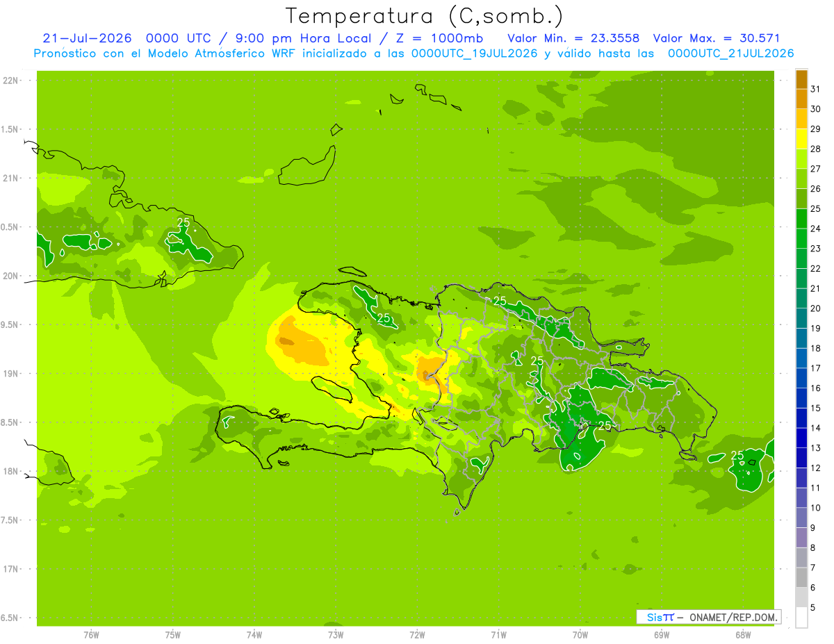This screenshot has height=644, width=834.
Task: Select the colorbar swatch between 12 and 13
Action: [x=801, y=458]
